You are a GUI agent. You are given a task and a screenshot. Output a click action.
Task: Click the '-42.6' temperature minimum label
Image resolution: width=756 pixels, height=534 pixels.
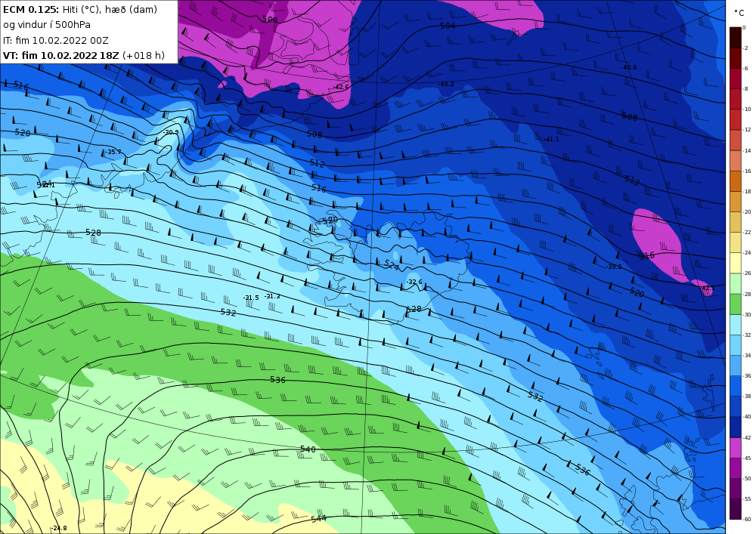341,87
